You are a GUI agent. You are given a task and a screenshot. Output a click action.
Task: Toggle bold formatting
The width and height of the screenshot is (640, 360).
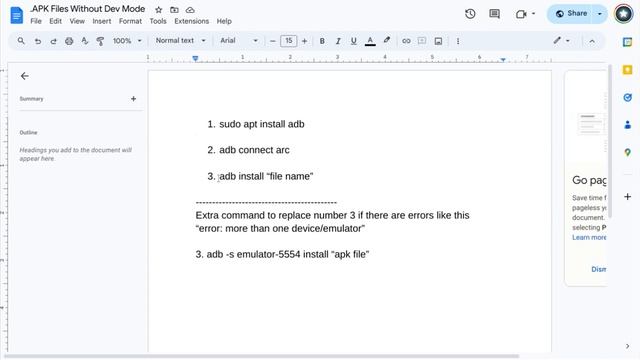click(x=322, y=41)
